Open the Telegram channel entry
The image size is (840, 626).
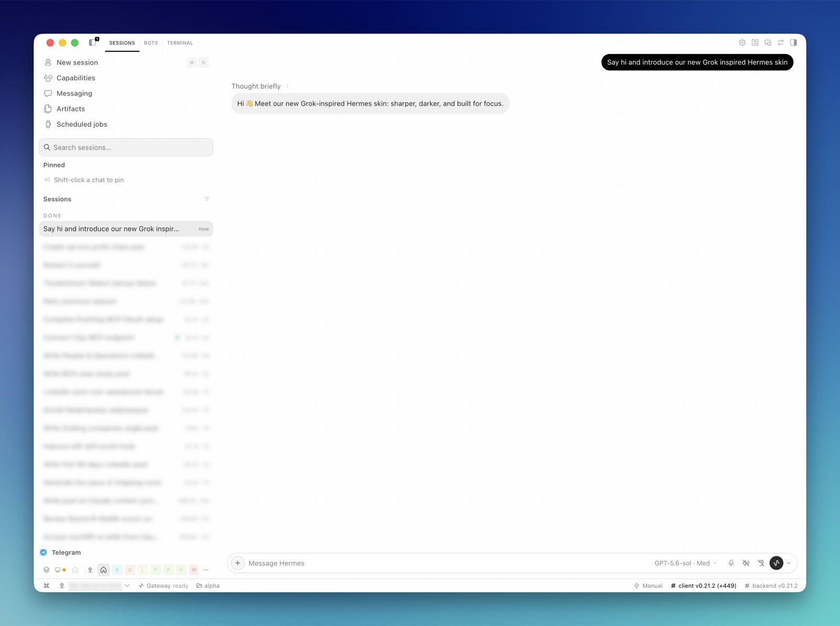(66, 552)
